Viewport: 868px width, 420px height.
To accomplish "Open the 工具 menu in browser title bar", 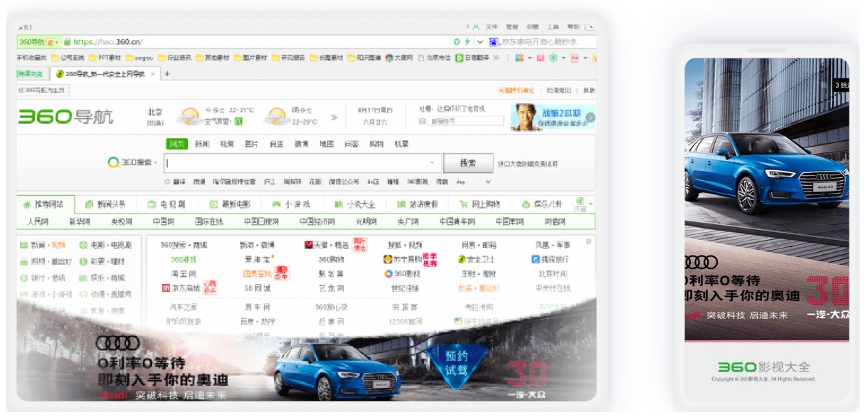I will point(553,26).
